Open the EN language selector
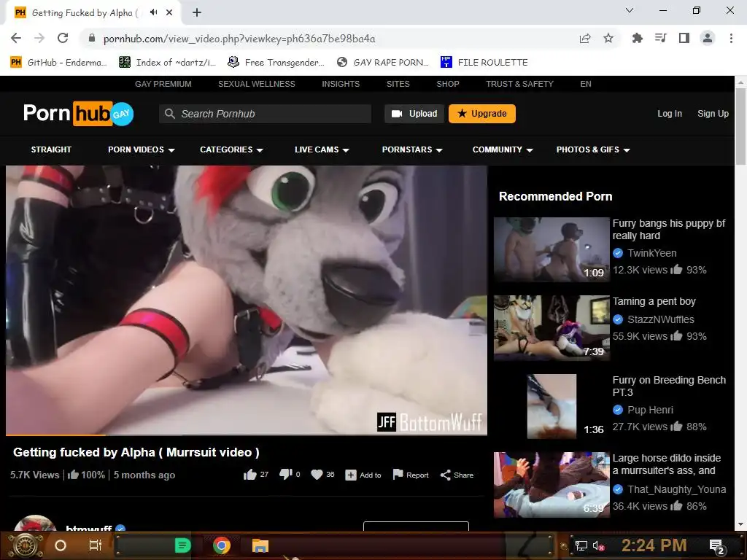747x560 pixels. [586, 84]
